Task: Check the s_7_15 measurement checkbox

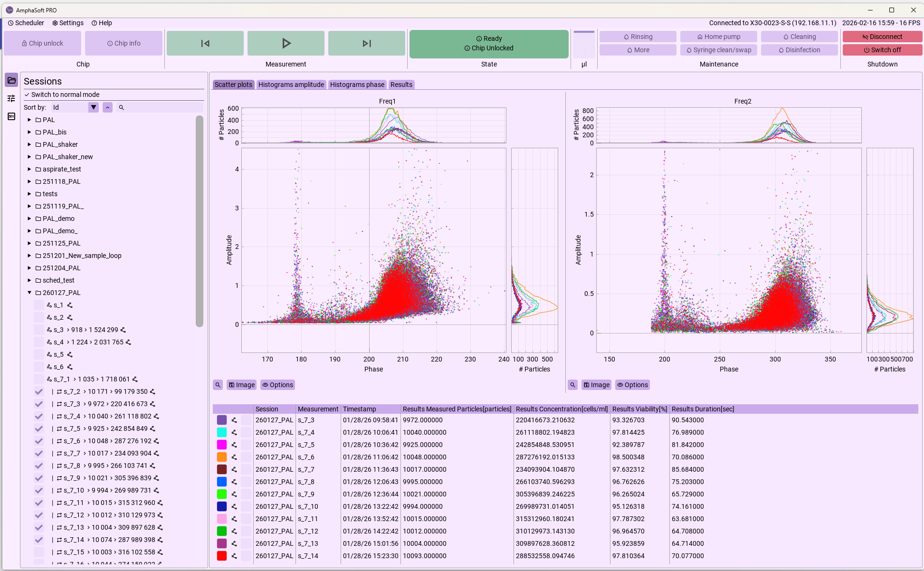Action: (39, 552)
